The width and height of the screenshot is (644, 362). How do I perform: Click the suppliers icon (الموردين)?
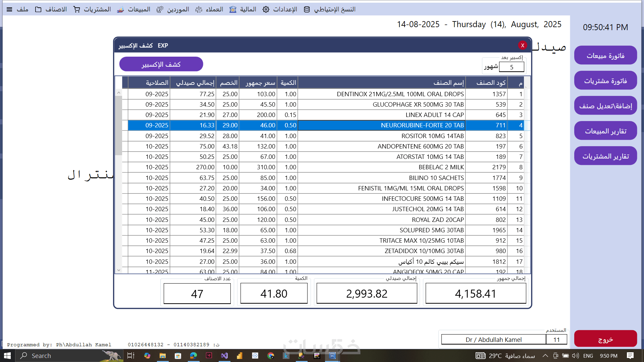point(160,9)
